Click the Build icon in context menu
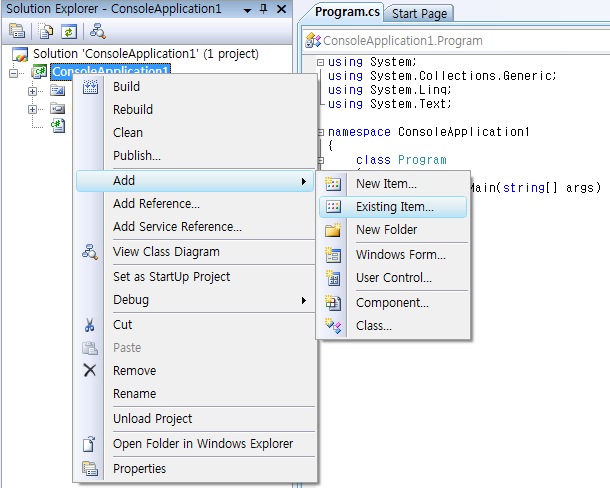 (x=90, y=87)
